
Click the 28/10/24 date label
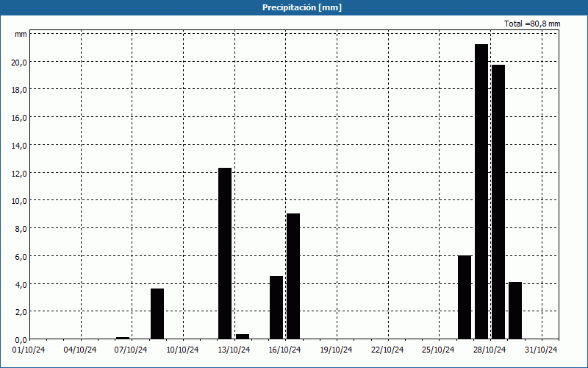(x=490, y=350)
